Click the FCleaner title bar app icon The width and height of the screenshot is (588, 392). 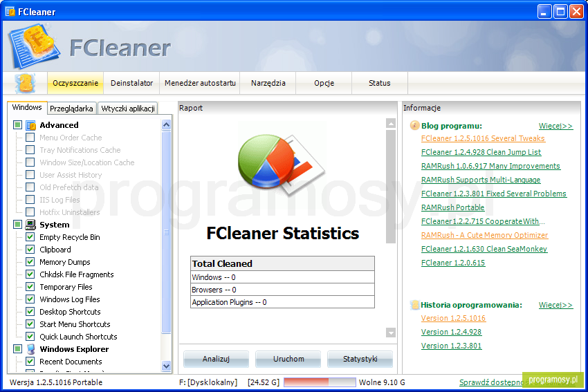click(10, 12)
